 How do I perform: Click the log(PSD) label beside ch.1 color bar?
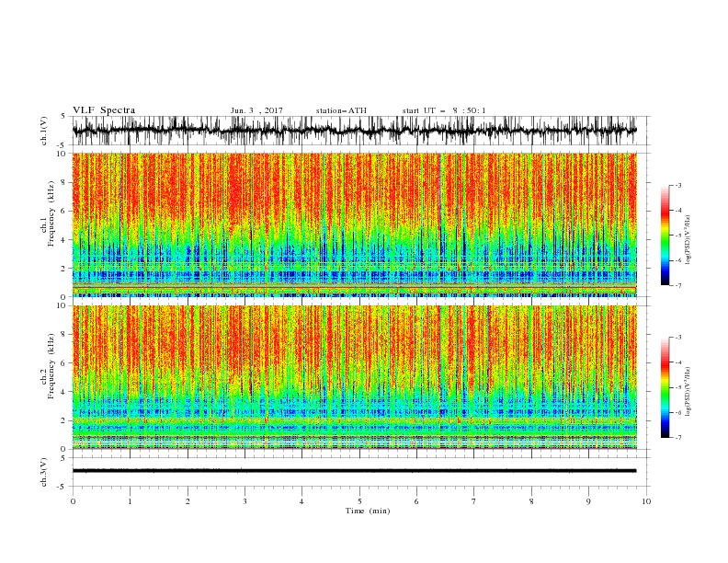click(688, 239)
